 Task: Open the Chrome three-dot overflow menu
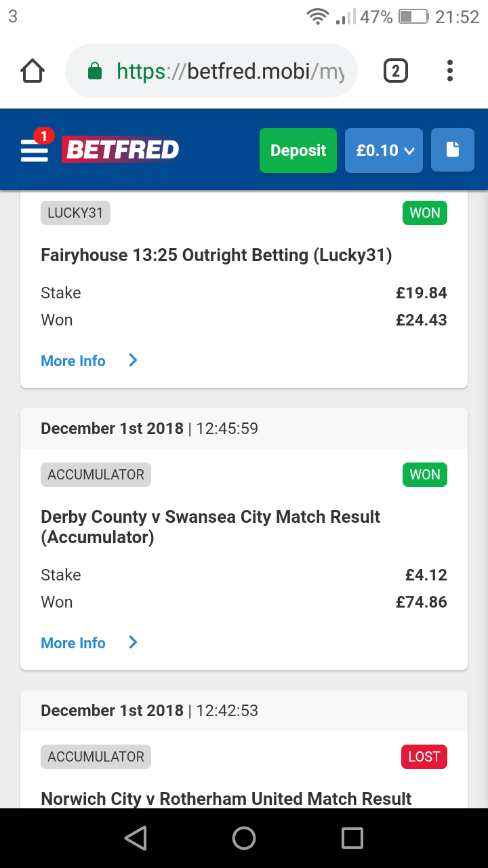pyautogui.click(x=450, y=71)
